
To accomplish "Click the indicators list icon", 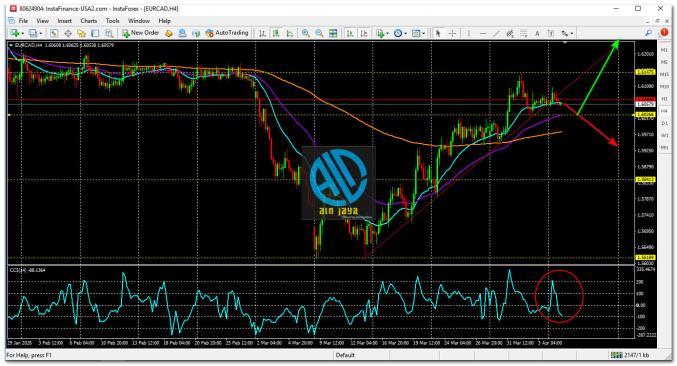I will tap(380, 33).
